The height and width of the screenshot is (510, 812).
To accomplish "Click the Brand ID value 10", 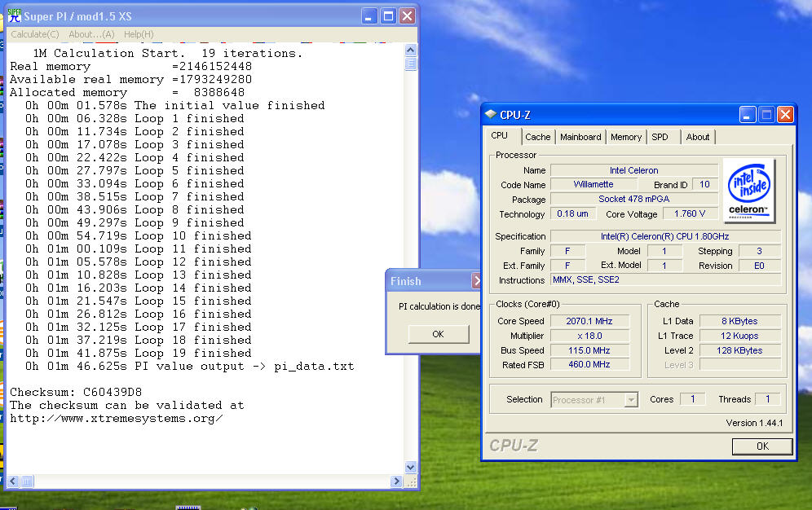I will point(704,184).
